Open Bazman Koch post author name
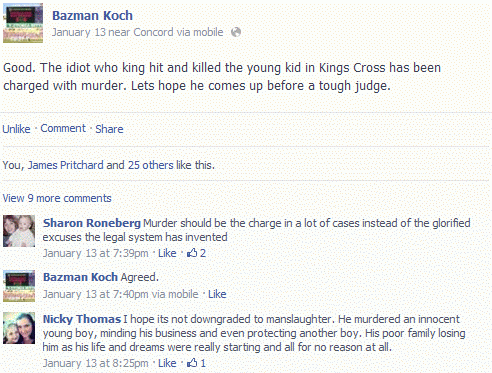Image resolution: width=492 pixels, height=373 pixels. [92, 15]
